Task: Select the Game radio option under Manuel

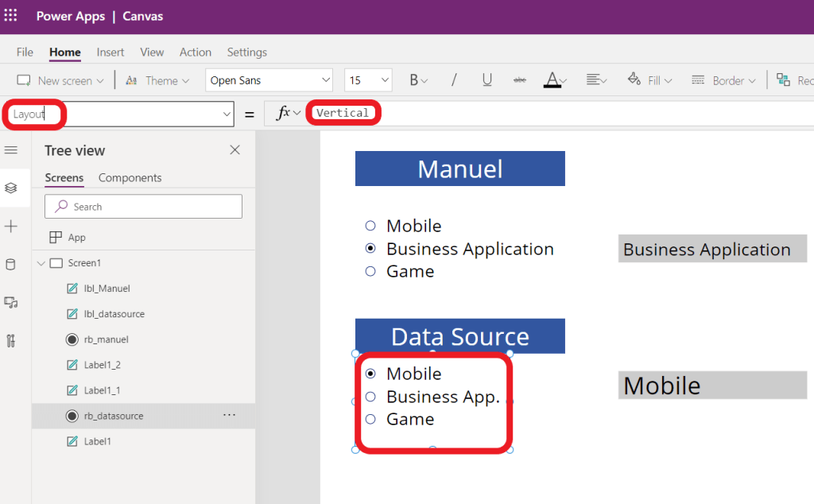Action: [x=370, y=271]
